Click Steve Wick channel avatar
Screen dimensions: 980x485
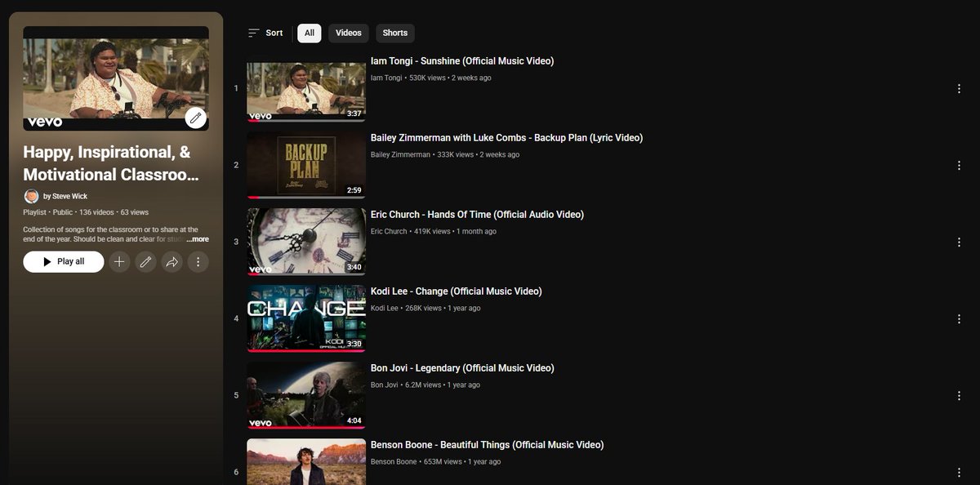[31, 196]
